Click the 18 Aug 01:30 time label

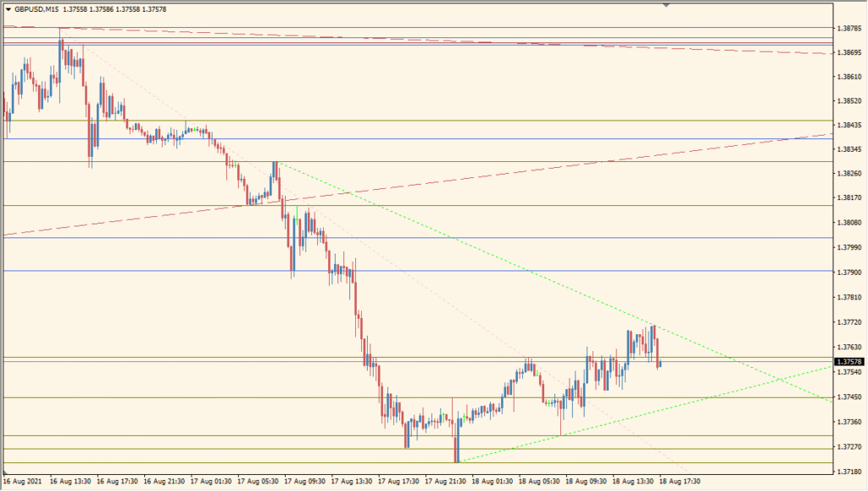click(492, 482)
